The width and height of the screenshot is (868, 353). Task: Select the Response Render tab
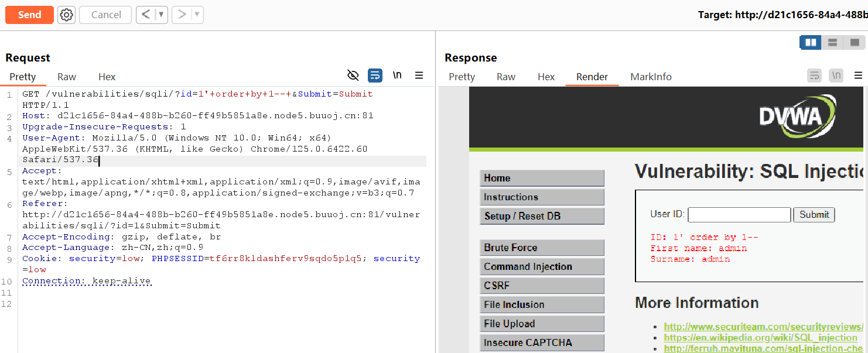tap(592, 77)
